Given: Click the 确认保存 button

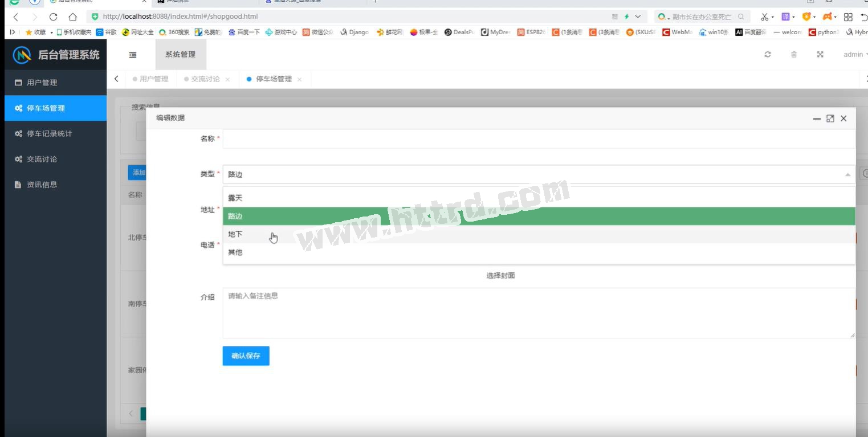Looking at the screenshot, I should click(246, 356).
